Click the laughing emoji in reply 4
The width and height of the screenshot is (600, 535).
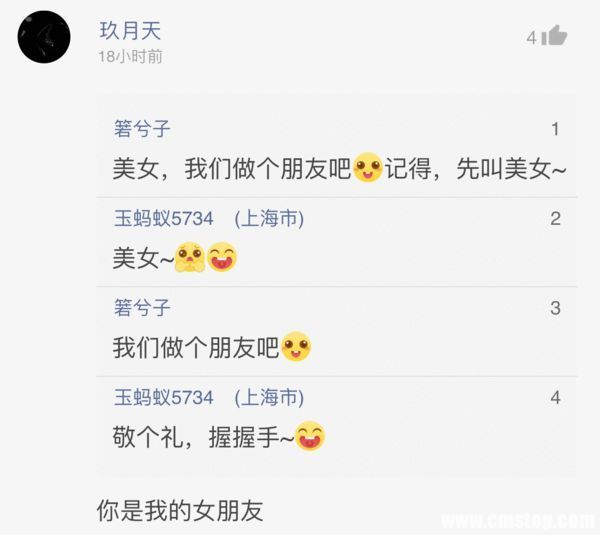pyautogui.click(x=310, y=436)
